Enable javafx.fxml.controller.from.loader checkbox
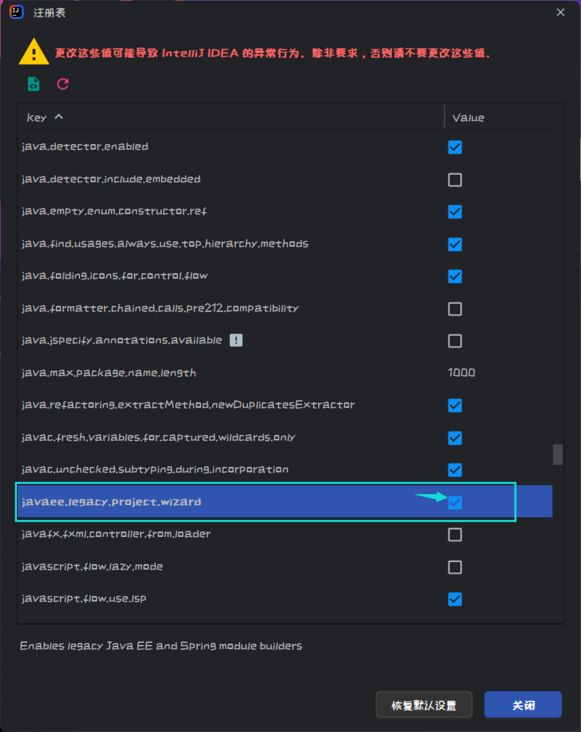The width and height of the screenshot is (581, 732). [x=455, y=535]
